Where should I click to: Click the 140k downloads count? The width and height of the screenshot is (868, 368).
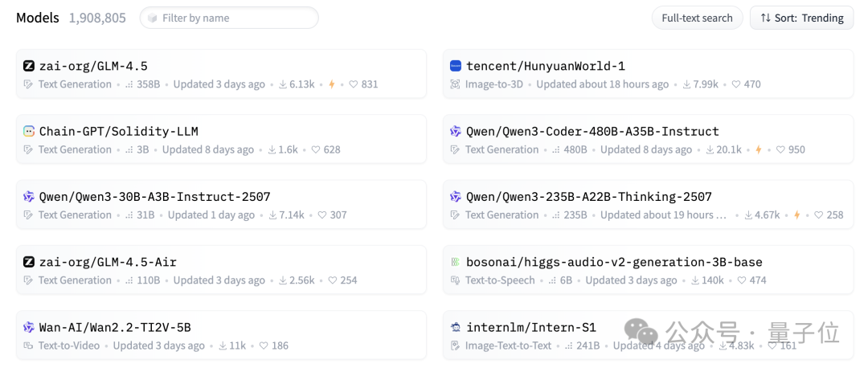pyautogui.click(x=712, y=280)
